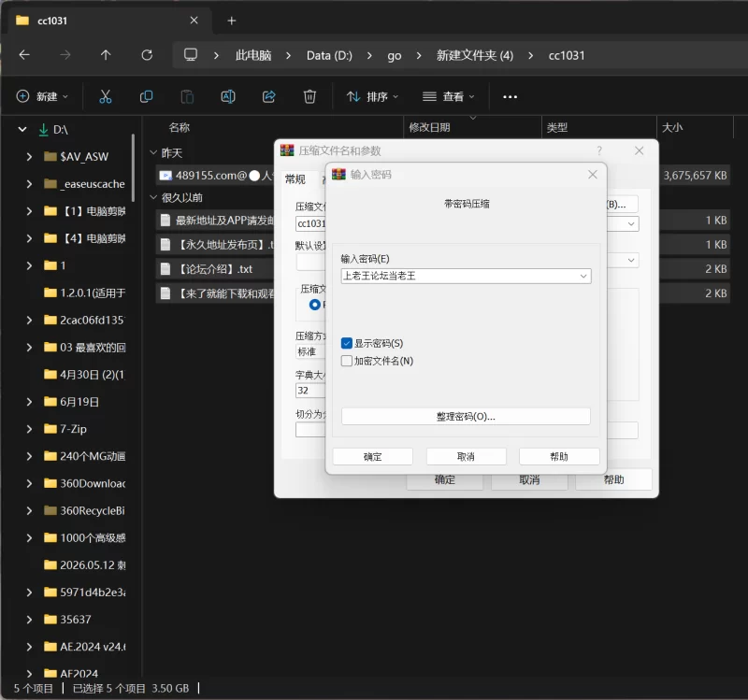This screenshot has height=700, width=748.
Task: Expand the $AV_ASW folder tree node
Action: [30, 156]
